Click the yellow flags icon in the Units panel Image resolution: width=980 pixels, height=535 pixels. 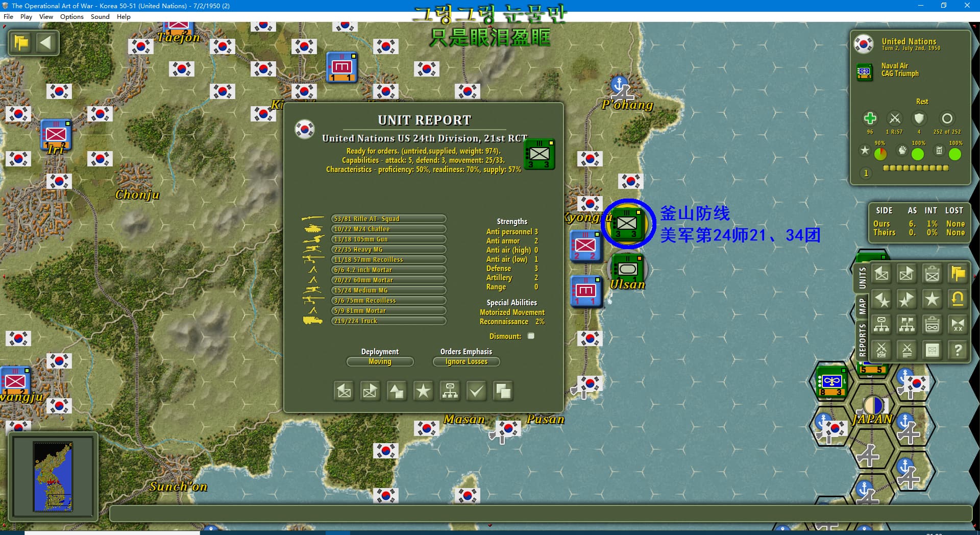[x=958, y=274]
